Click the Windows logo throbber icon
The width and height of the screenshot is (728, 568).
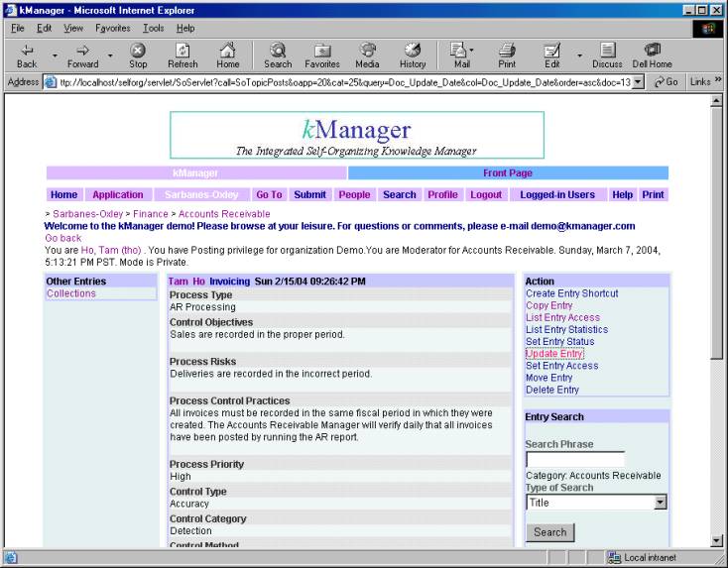[708, 29]
